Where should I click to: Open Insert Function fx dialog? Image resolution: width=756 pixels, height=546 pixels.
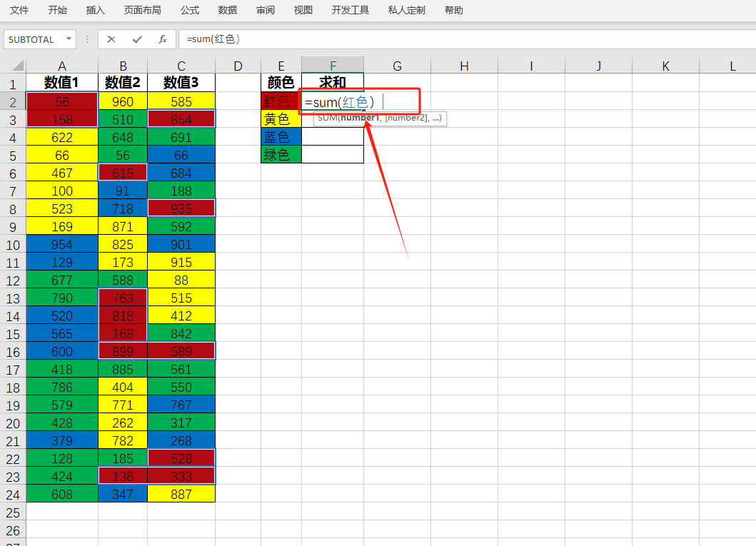163,39
